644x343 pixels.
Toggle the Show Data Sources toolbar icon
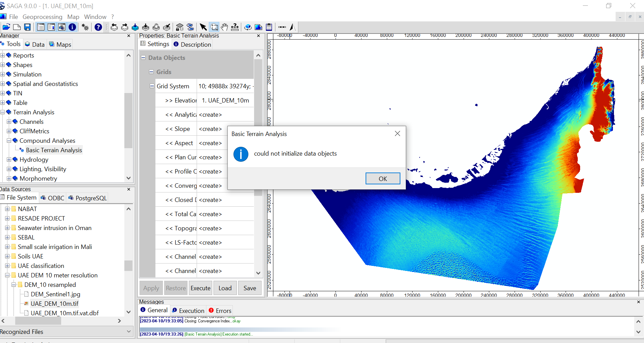point(61,27)
